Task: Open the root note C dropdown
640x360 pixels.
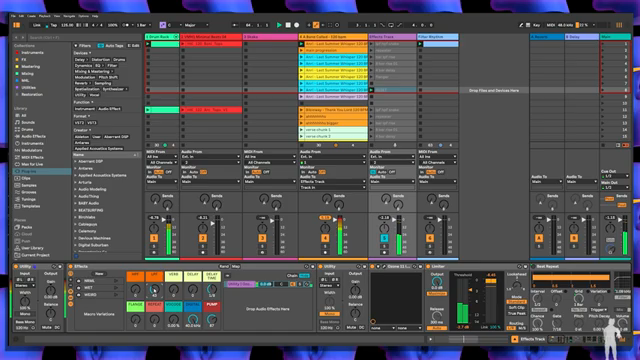Action: [174, 25]
